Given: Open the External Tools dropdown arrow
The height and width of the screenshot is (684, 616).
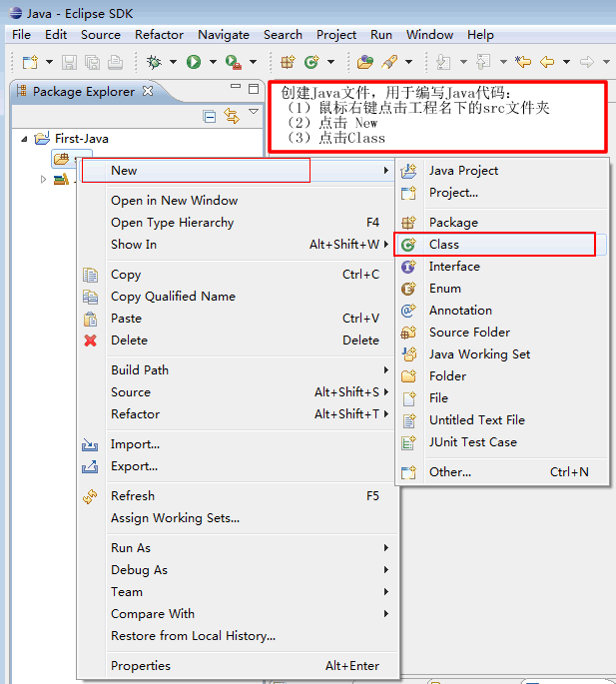Looking at the screenshot, I should (253, 62).
